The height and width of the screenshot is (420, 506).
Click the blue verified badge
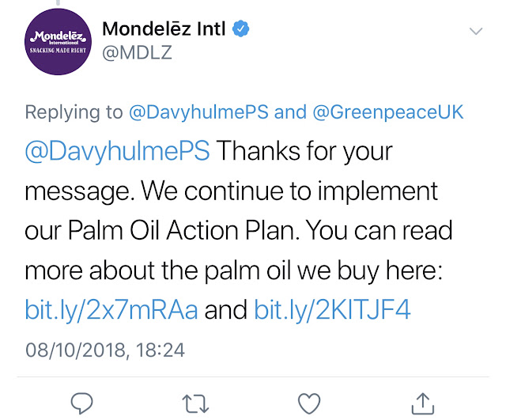pyautogui.click(x=240, y=28)
